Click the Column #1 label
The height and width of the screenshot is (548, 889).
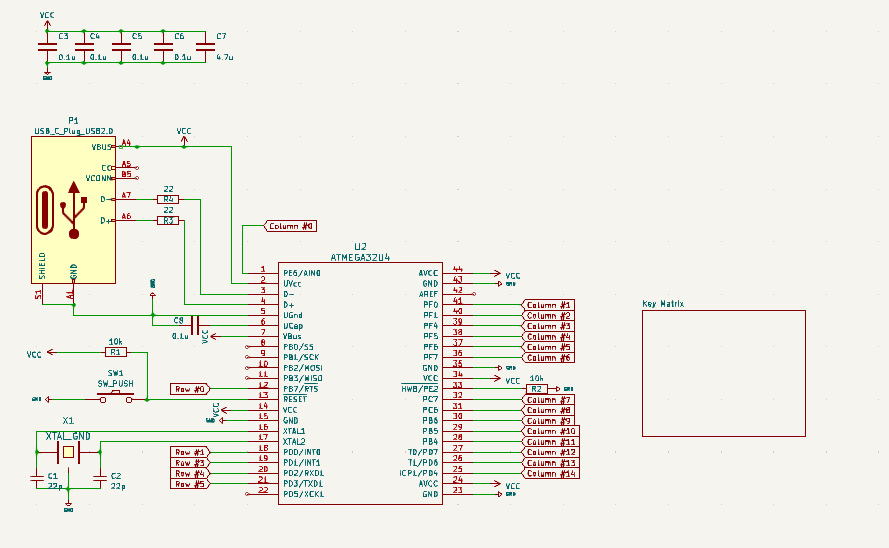coord(548,305)
